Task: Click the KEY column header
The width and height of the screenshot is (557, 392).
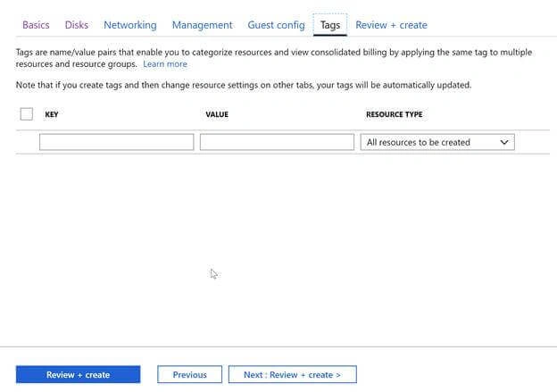Action: [x=52, y=114]
